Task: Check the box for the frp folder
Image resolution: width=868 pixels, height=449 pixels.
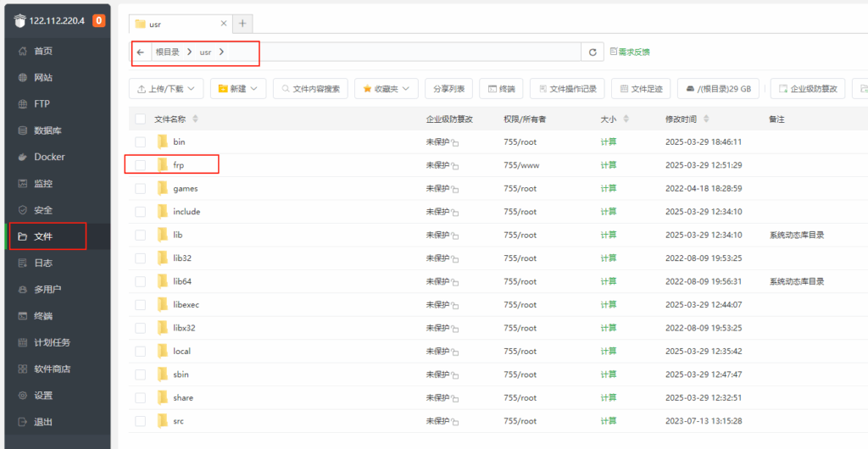Action: (x=140, y=165)
